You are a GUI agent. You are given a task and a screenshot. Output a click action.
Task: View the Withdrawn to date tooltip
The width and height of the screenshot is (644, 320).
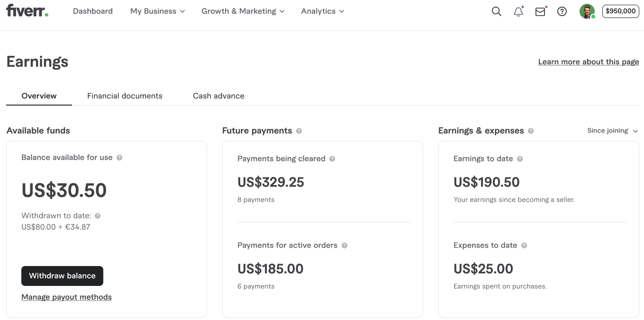coord(98,215)
